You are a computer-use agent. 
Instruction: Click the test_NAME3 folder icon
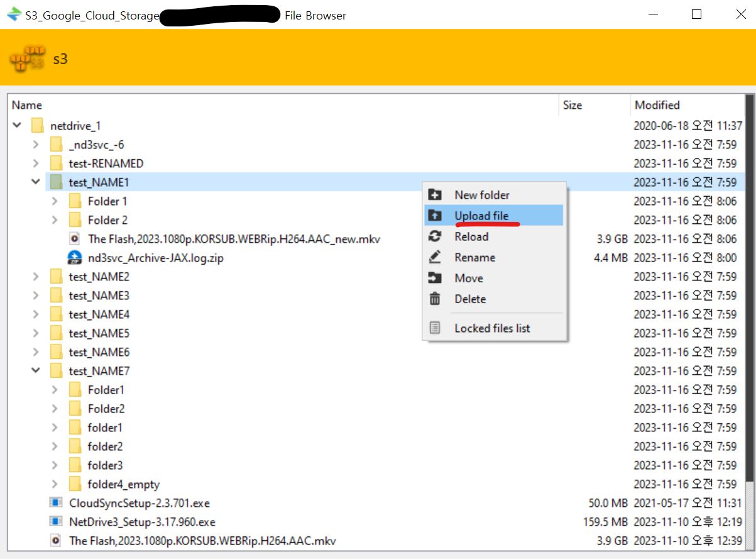(57, 296)
